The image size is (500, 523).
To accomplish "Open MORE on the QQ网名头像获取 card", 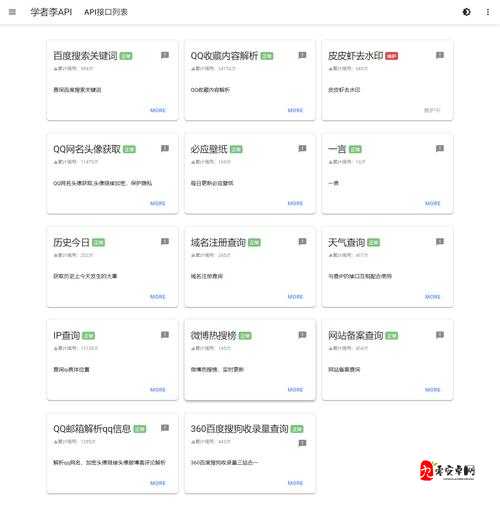I will click(x=158, y=203).
